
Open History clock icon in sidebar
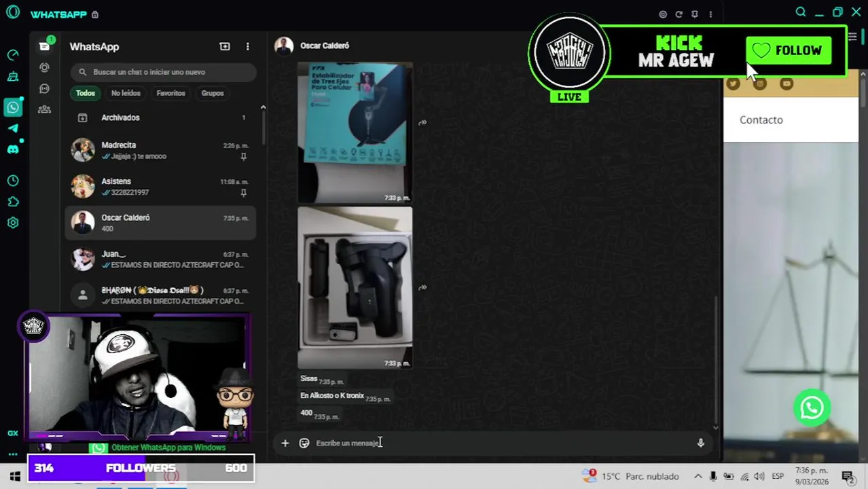pyautogui.click(x=13, y=181)
